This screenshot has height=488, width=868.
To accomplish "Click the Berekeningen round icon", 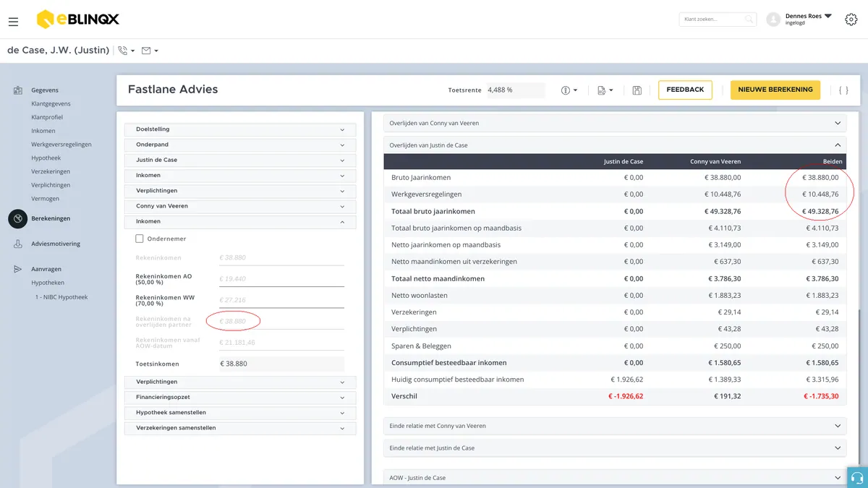I will [17, 218].
